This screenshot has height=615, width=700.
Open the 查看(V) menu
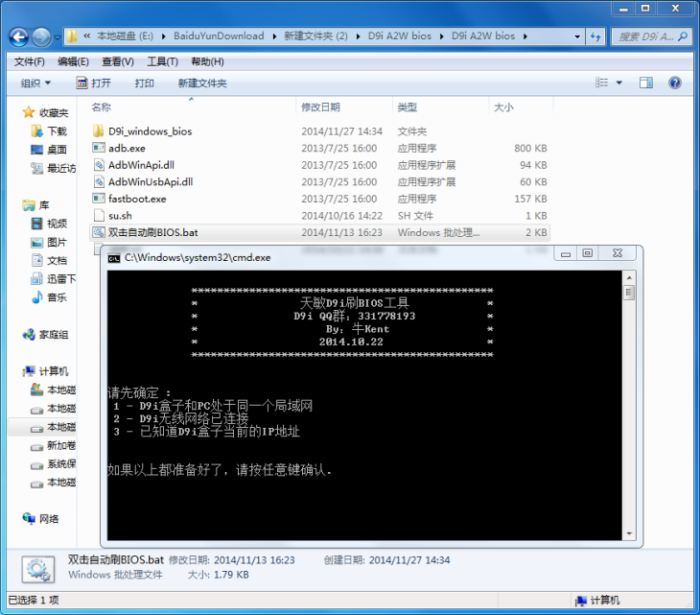118,61
